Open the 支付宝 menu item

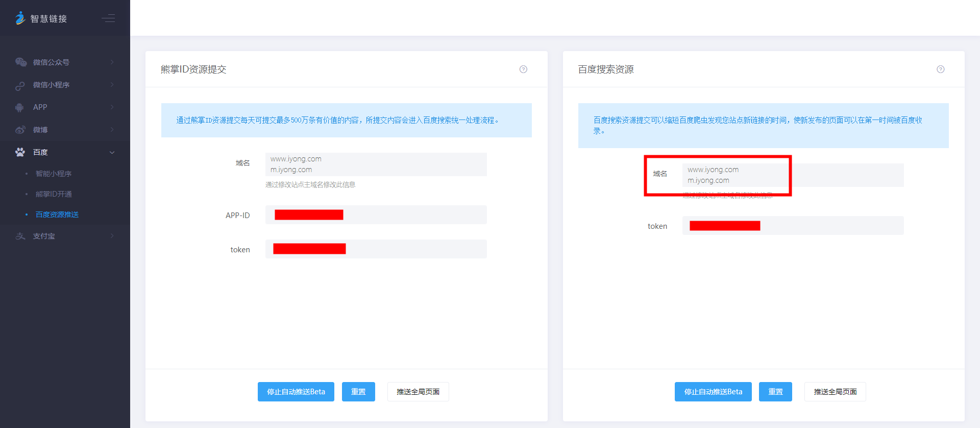tap(65, 236)
